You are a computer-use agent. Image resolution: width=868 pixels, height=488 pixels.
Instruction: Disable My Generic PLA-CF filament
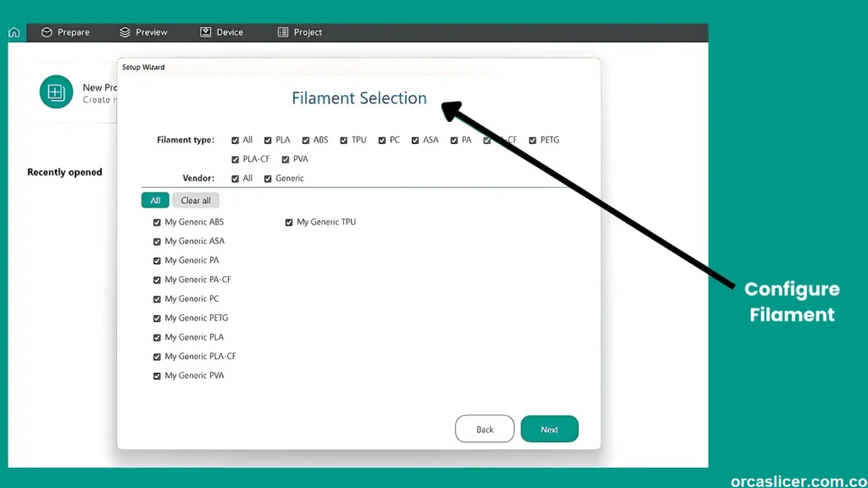click(x=157, y=356)
